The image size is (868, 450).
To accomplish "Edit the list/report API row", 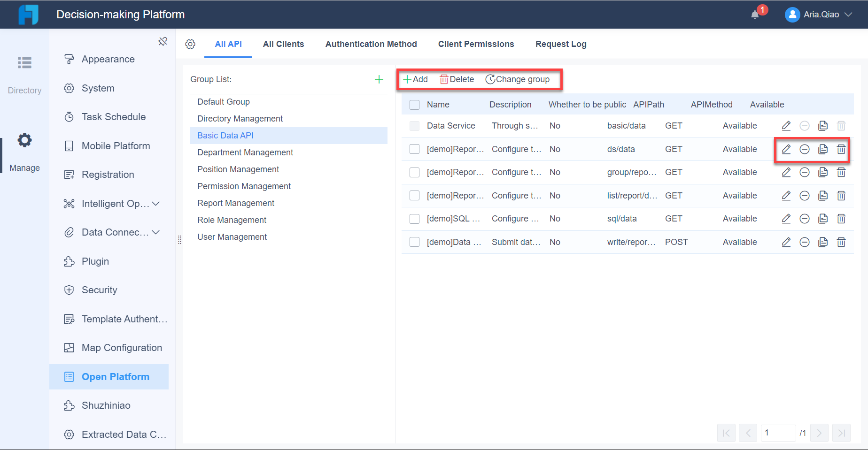I will point(786,196).
